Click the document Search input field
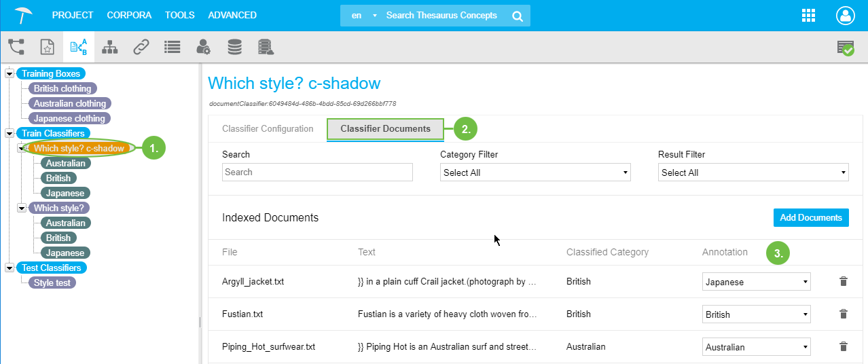Screen dimensions: 868x364 coord(317,172)
